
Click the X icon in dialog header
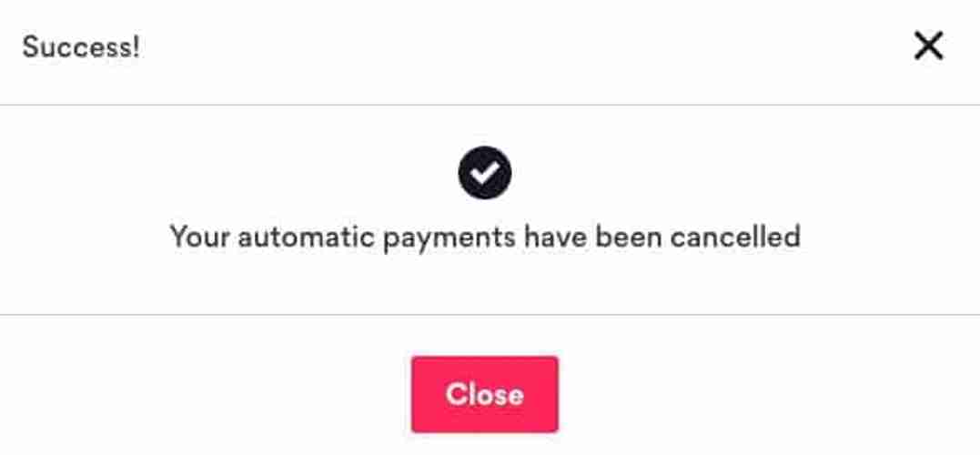pos(929,47)
